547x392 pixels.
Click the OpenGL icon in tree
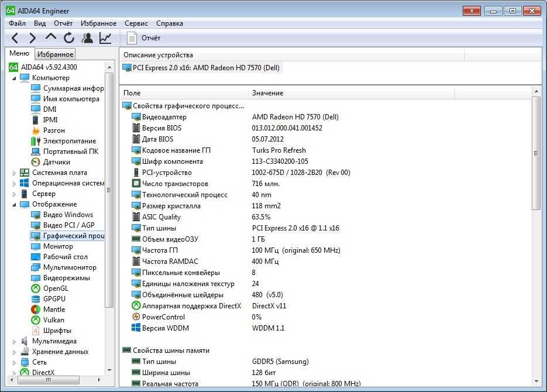pyautogui.click(x=36, y=288)
